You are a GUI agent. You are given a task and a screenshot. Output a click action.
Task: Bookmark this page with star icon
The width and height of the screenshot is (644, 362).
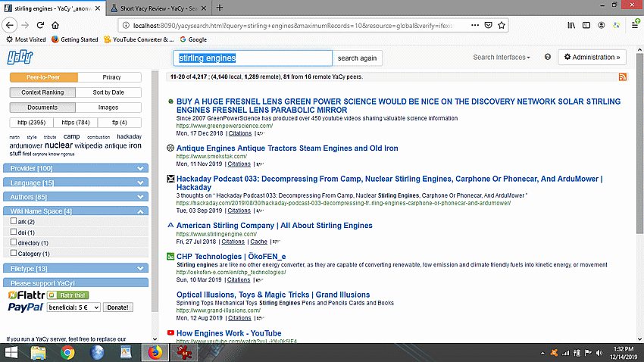[501, 26]
